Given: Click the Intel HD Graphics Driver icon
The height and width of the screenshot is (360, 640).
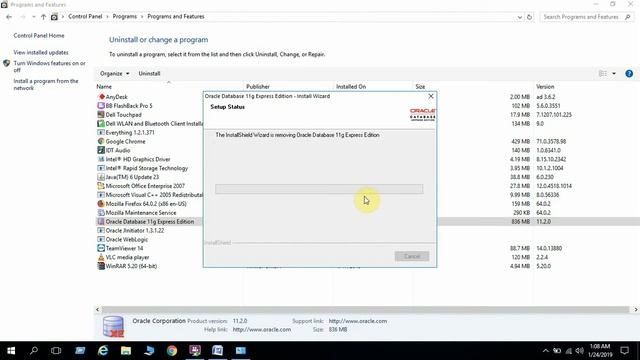Looking at the screenshot, I should pyautogui.click(x=101, y=159).
